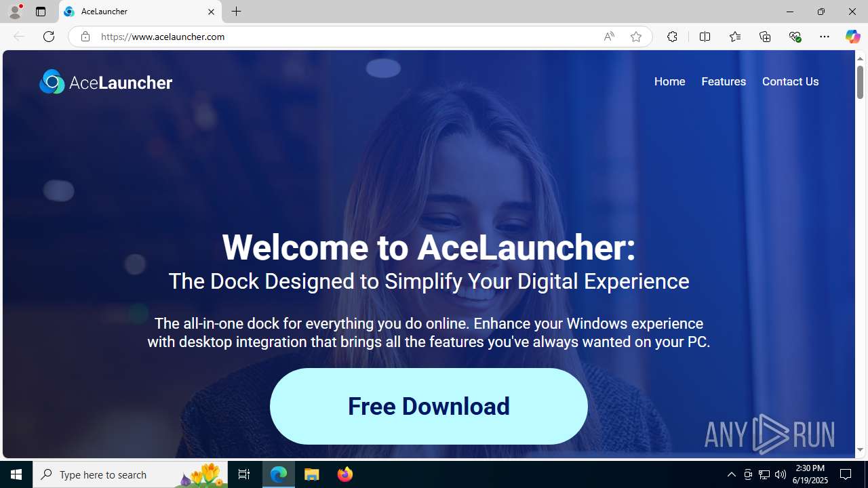Click the taskbar search box
Screen dimensions: 868x488
[130, 474]
